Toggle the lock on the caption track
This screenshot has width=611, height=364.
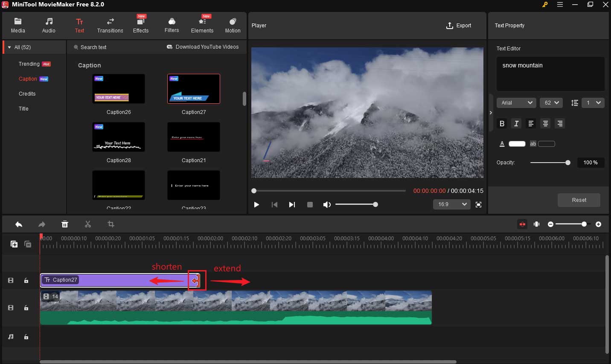click(x=26, y=280)
